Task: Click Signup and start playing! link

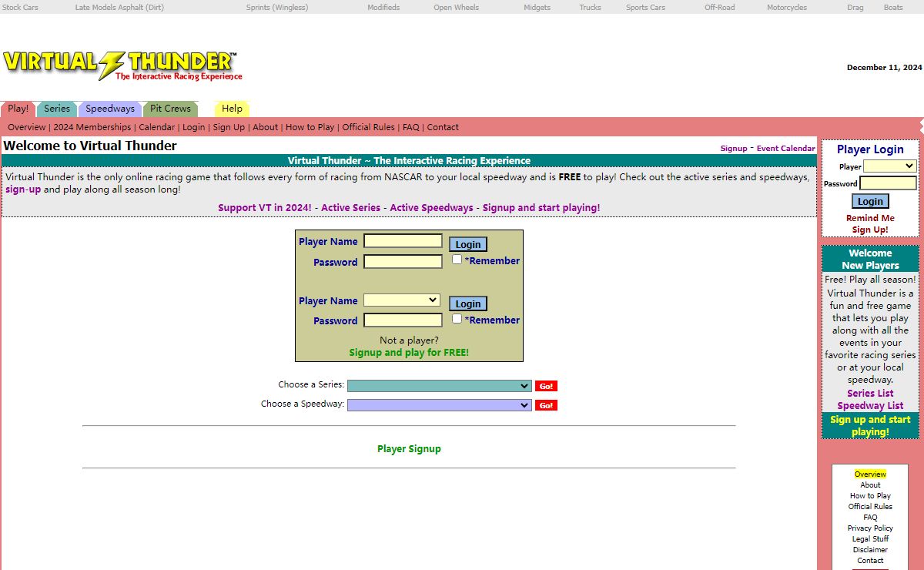Action: point(541,208)
